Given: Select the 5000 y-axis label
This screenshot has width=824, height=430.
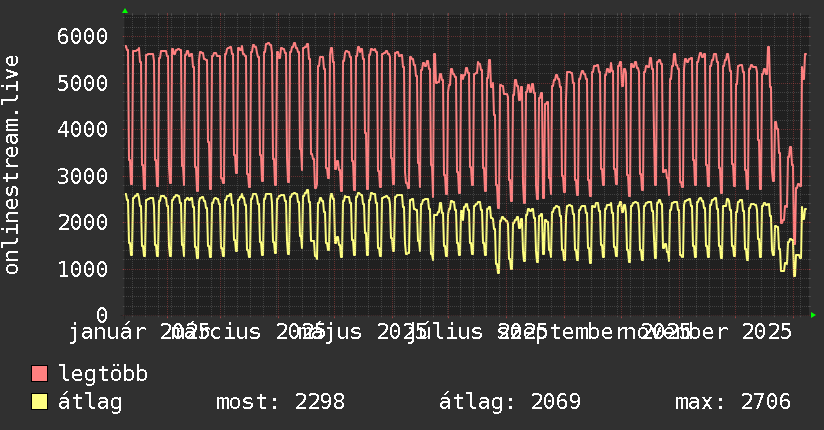Looking at the screenshot, I should (83, 83).
